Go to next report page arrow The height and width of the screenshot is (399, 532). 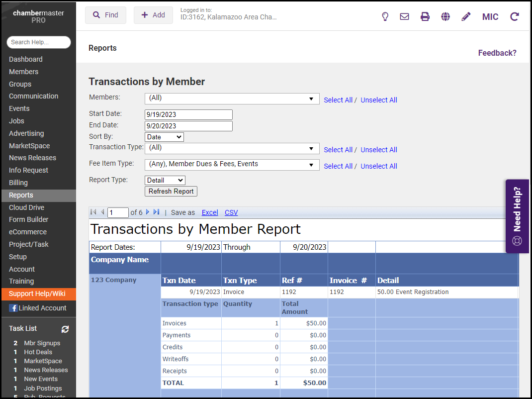pyautogui.click(x=148, y=212)
